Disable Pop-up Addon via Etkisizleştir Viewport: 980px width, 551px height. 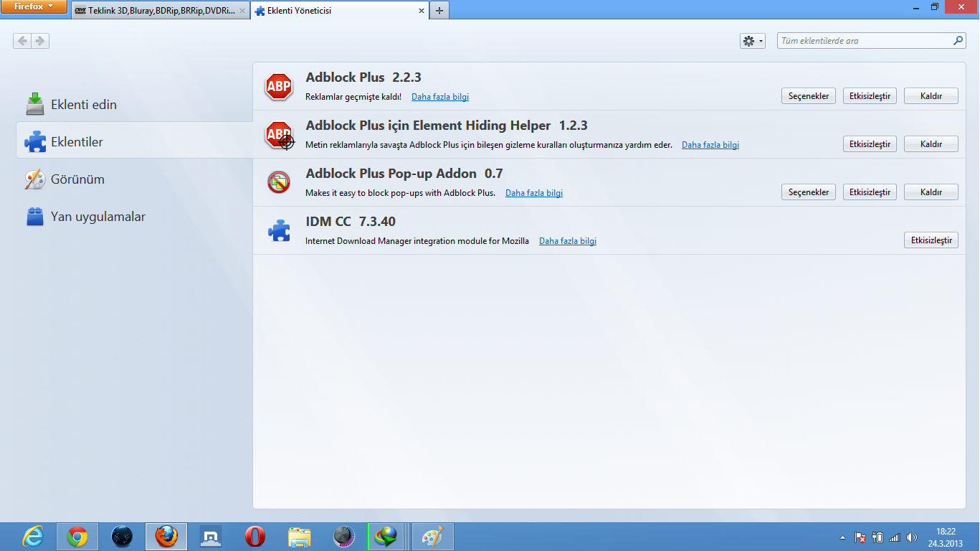(x=870, y=192)
